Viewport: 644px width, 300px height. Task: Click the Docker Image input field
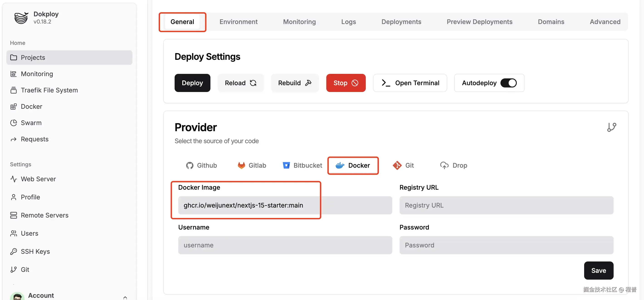(x=285, y=205)
